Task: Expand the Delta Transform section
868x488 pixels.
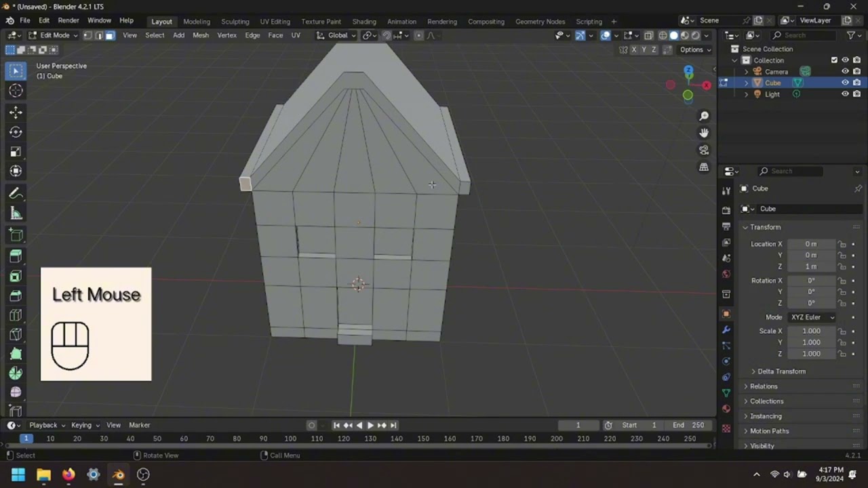Action: [x=781, y=371]
